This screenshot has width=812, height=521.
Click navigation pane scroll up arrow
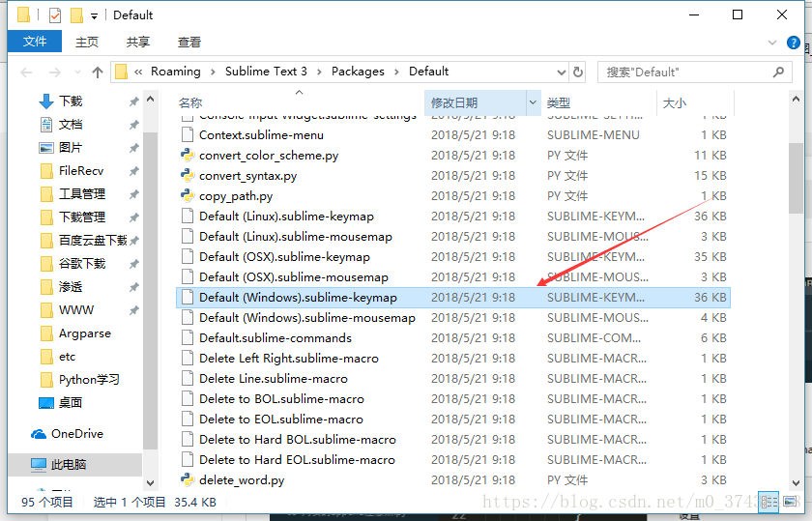(x=150, y=99)
